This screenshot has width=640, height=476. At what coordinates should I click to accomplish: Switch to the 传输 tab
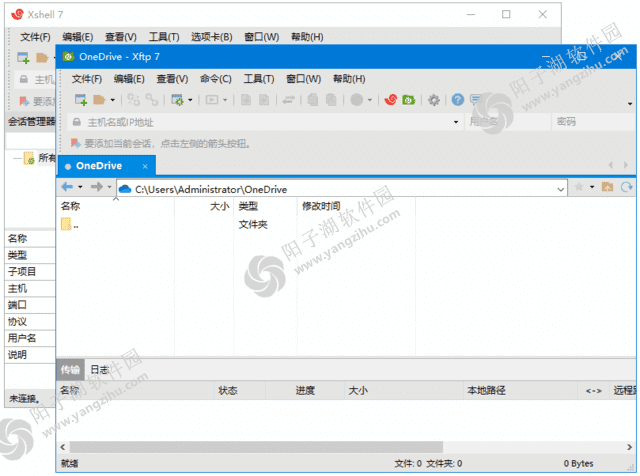coord(70,369)
